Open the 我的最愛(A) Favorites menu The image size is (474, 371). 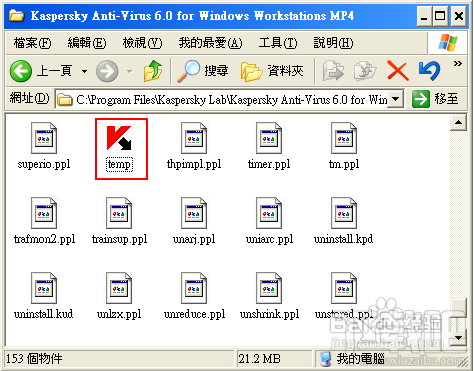point(210,43)
